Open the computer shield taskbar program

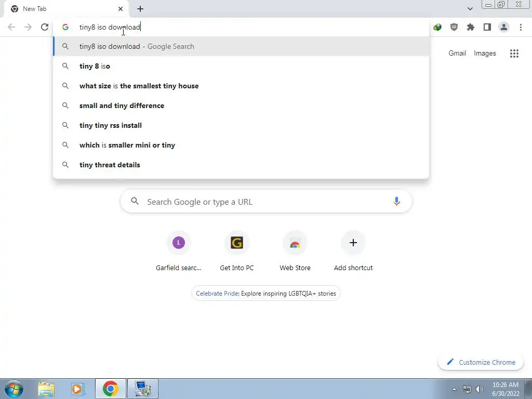[x=143, y=389]
